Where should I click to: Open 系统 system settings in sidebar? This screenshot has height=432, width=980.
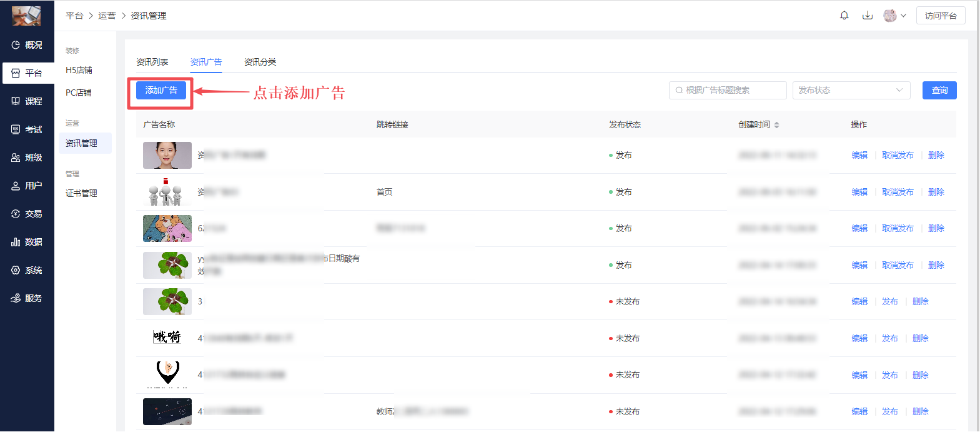point(27,270)
